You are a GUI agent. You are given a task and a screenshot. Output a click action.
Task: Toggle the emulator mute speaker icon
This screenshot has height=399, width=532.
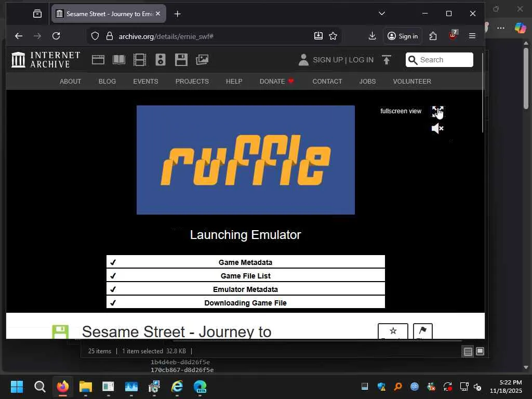pyautogui.click(x=437, y=129)
